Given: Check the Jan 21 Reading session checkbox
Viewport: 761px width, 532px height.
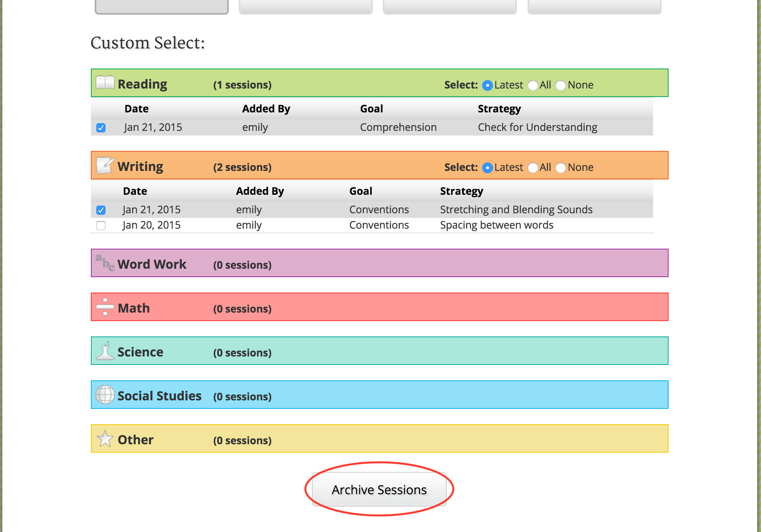Looking at the screenshot, I should coord(102,127).
